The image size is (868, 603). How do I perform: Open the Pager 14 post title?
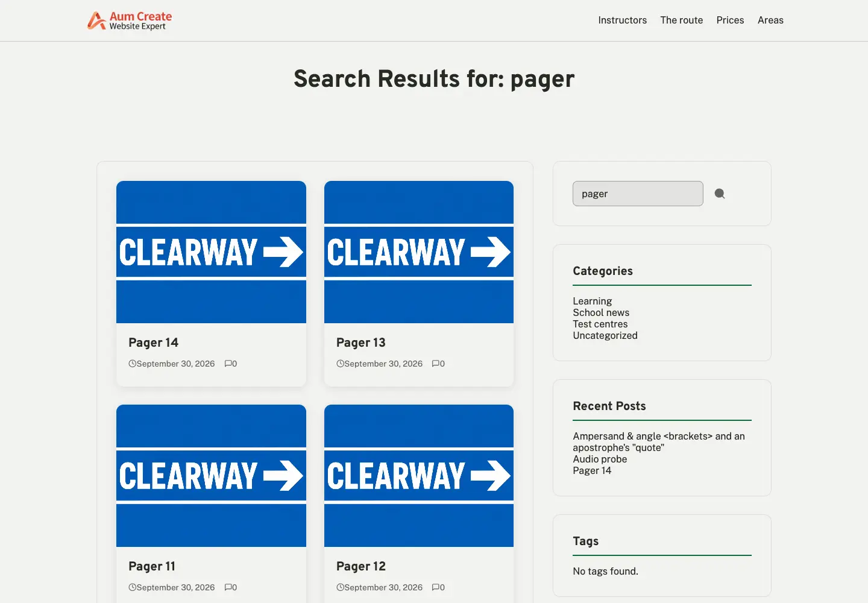click(x=153, y=343)
